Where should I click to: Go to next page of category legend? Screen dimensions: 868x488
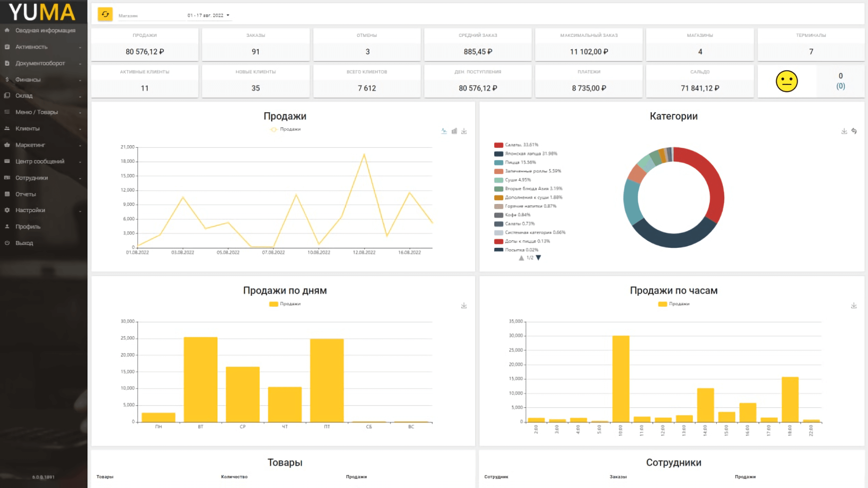[538, 258]
